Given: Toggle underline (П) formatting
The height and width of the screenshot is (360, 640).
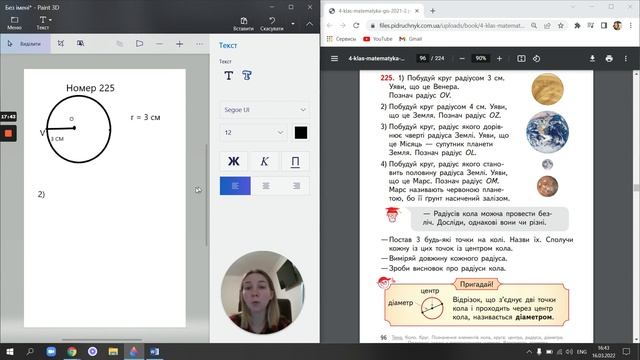Looking at the screenshot, I should point(295,162).
